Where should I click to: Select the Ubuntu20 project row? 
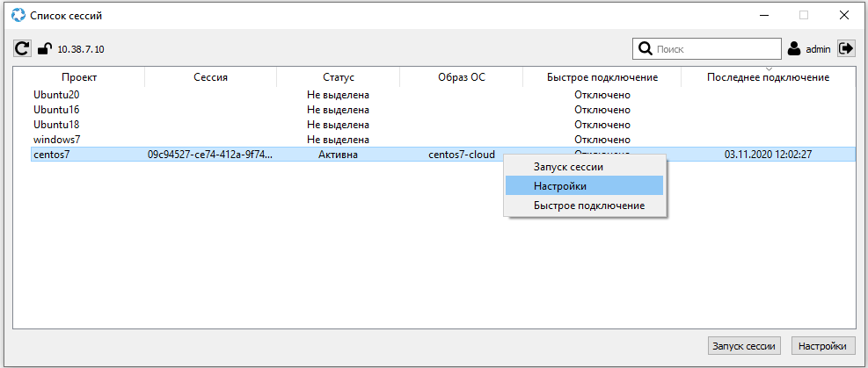[x=56, y=95]
